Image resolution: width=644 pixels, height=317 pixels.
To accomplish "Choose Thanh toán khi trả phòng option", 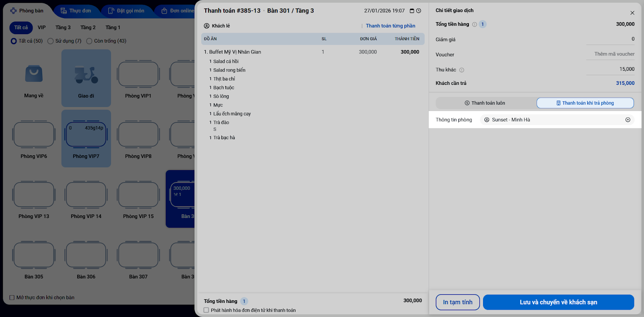I will [585, 103].
